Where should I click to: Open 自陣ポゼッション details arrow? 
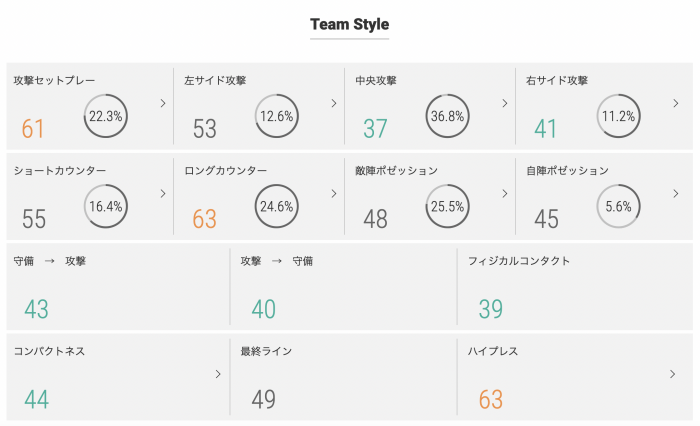tap(676, 193)
